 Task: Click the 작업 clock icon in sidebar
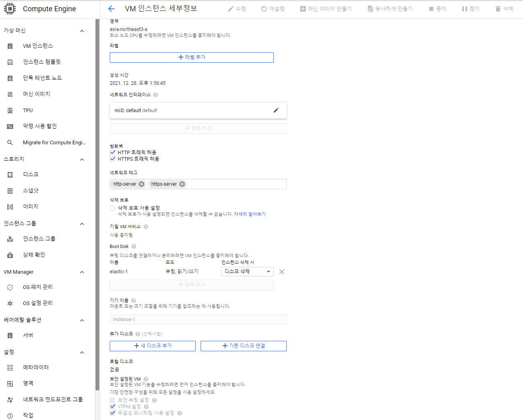(x=10, y=416)
